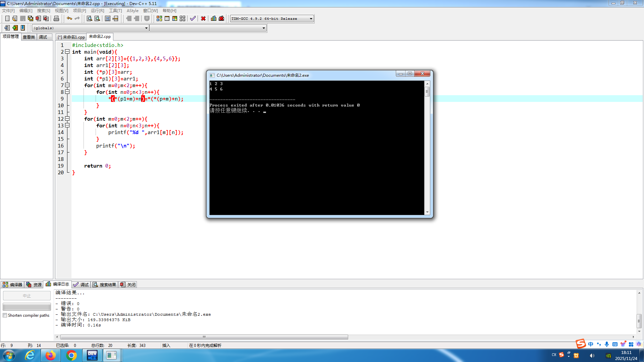Open the TDM-GCC compiler selection dropdown

(311, 19)
